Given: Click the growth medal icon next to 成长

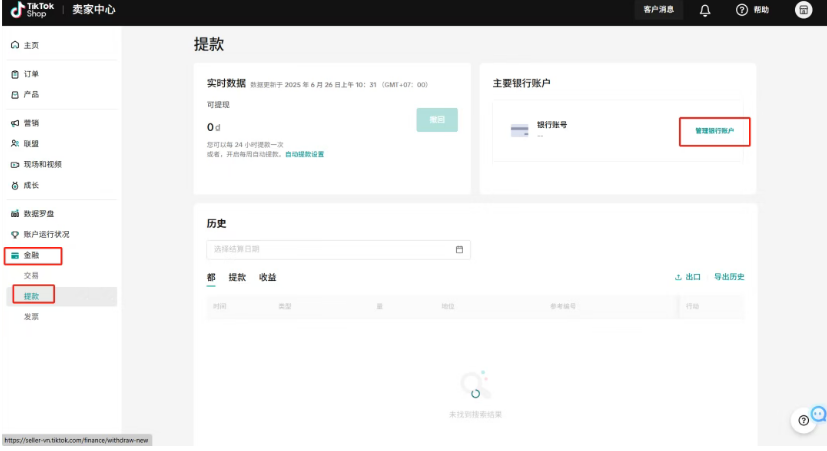Looking at the screenshot, I should tap(15, 186).
